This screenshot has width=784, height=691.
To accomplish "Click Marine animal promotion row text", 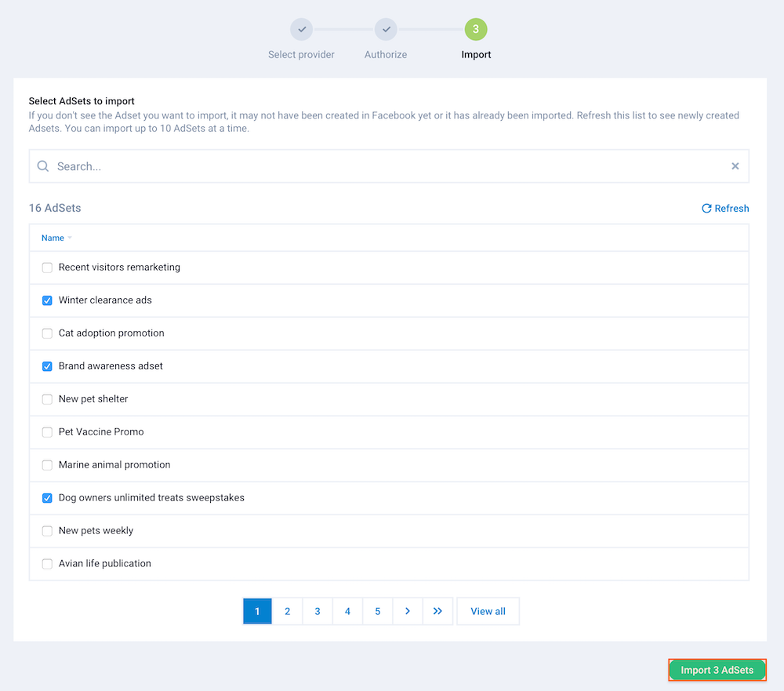I will (114, 465).
